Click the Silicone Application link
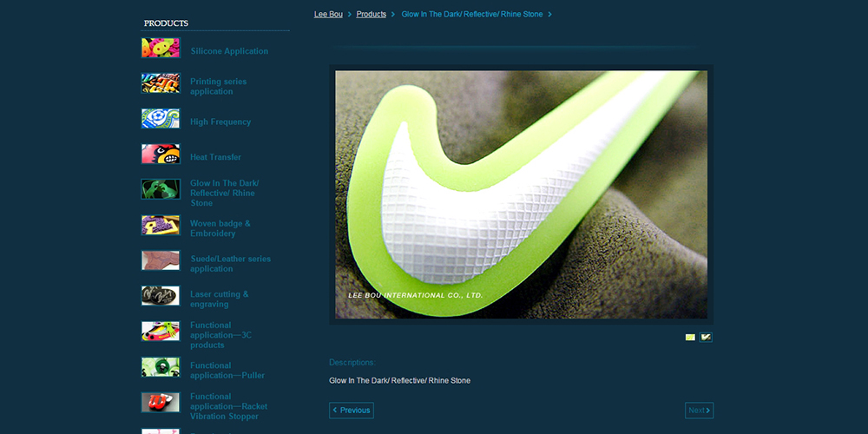 click(229, 51)
